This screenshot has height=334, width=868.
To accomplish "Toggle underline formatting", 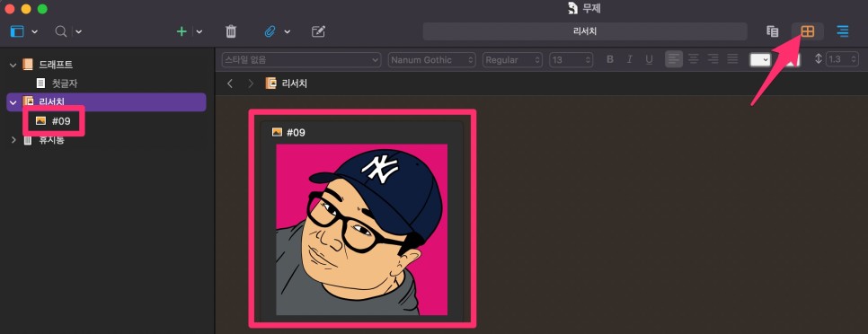I will [650, 59].
